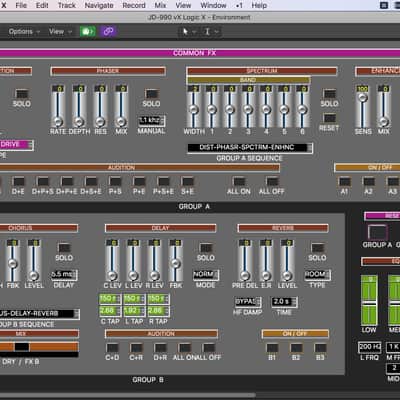The width and height of the screenshot is (400, 400).
Task: Click the green MIDI out icon
Action: tap(88, 32)
